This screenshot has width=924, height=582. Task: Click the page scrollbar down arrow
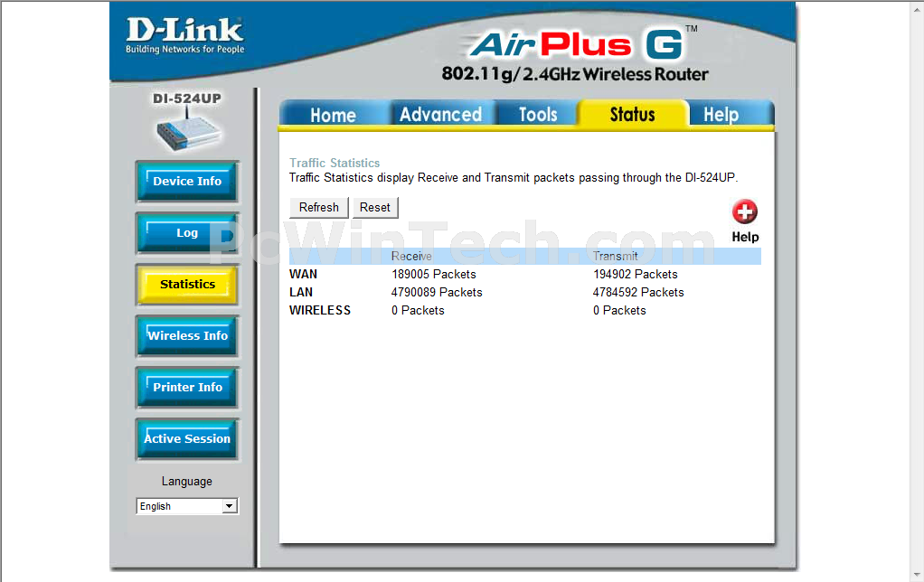(917, 575)
